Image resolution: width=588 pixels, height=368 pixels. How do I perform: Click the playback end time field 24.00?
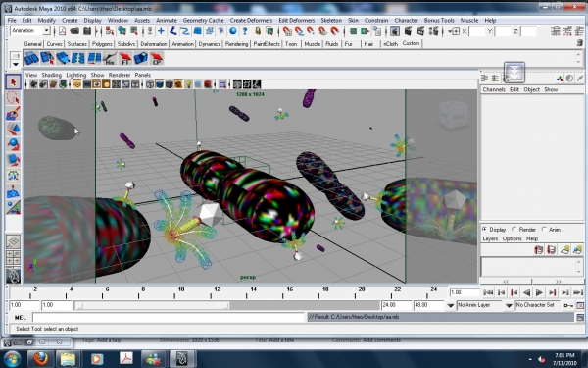click(x=396, y=305)
